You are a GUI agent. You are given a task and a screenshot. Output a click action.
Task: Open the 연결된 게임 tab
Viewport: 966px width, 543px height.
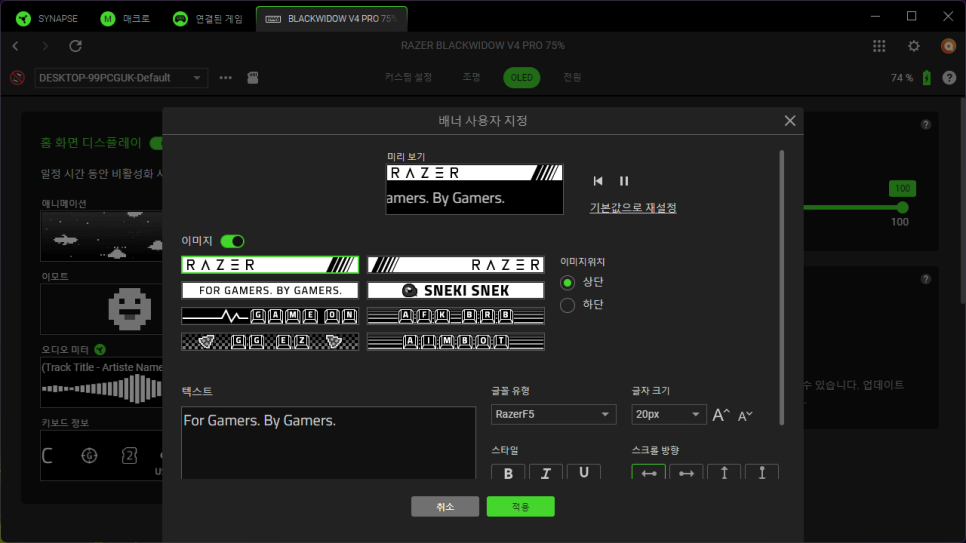coord(208,18)
